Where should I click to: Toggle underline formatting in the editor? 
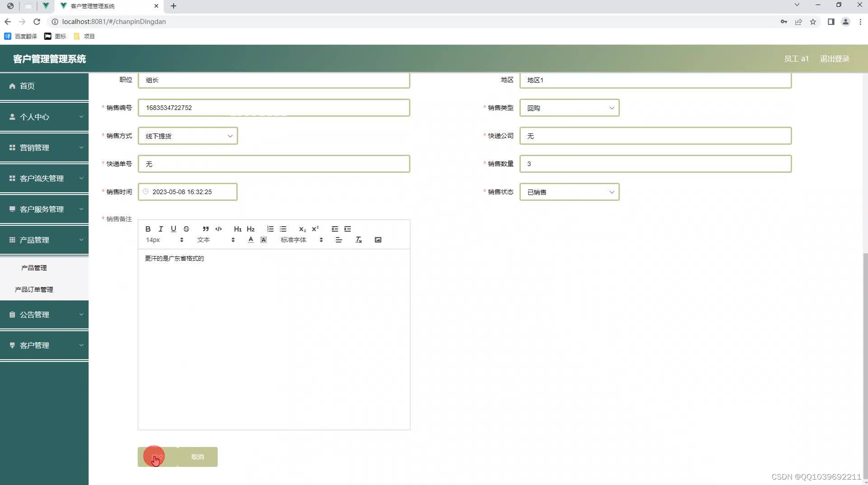[173, 229]
